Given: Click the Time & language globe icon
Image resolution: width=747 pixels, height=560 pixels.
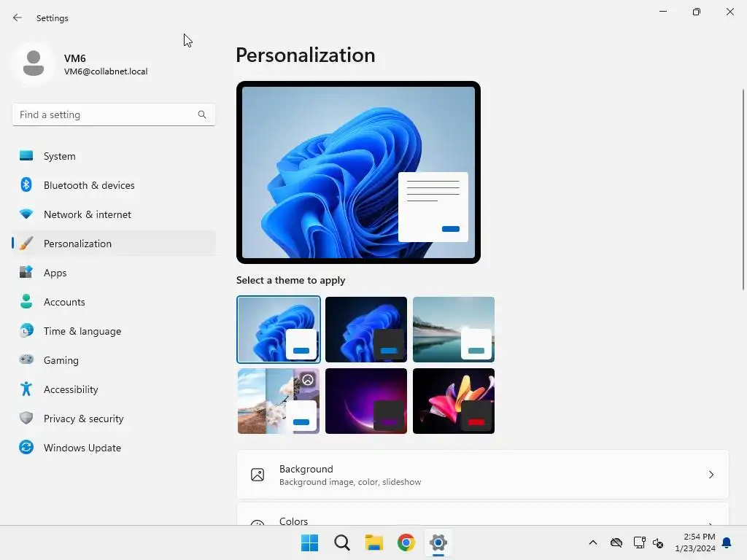Looking at the screenshot, I should coord(26,330).
